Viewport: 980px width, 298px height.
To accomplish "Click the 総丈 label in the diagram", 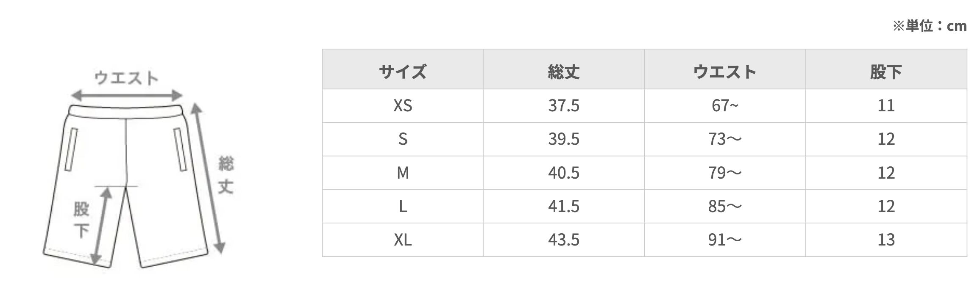I will [x=226, y=175].
